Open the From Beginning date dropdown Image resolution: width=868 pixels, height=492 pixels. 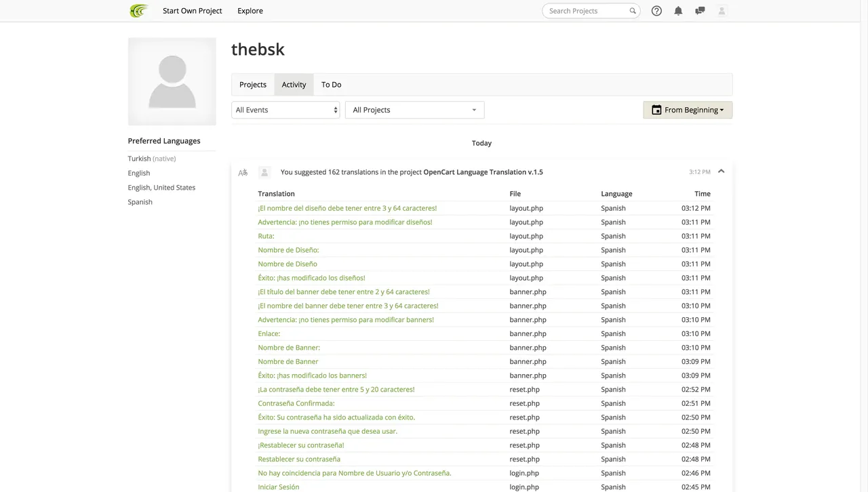point(688,110)
